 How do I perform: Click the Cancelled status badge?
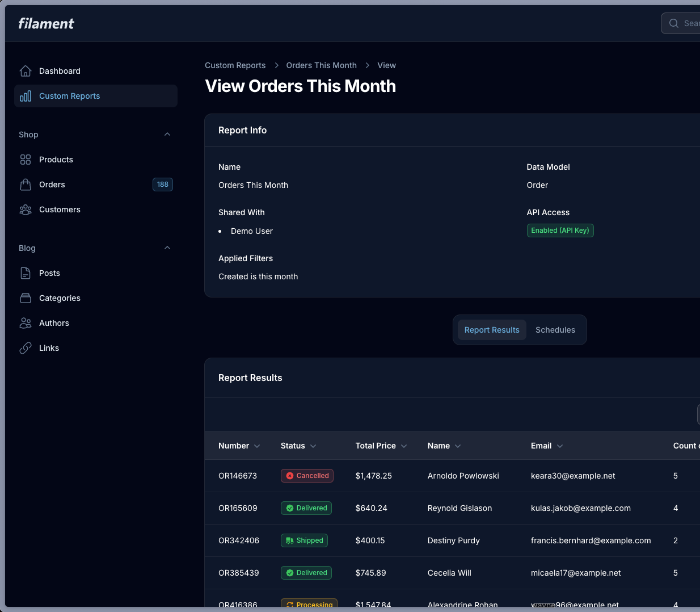[307, 476]
